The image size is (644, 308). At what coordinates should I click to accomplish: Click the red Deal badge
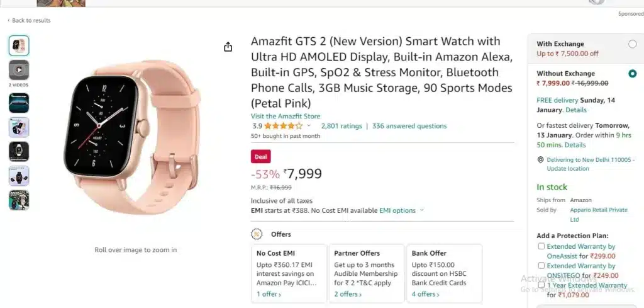pos(261,157)
